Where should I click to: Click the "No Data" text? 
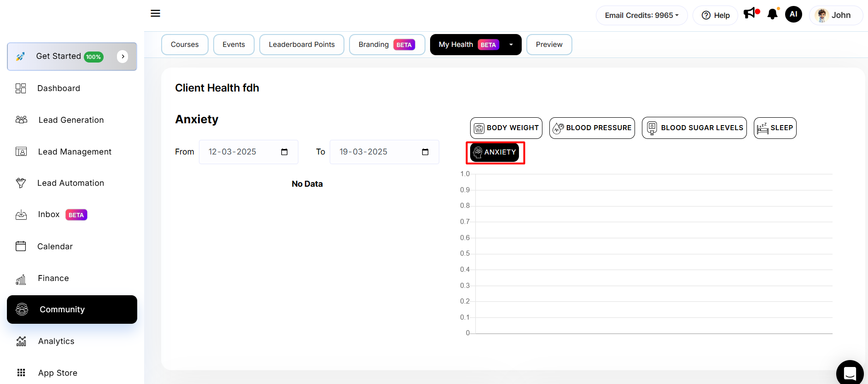click(x=307, y=184)
